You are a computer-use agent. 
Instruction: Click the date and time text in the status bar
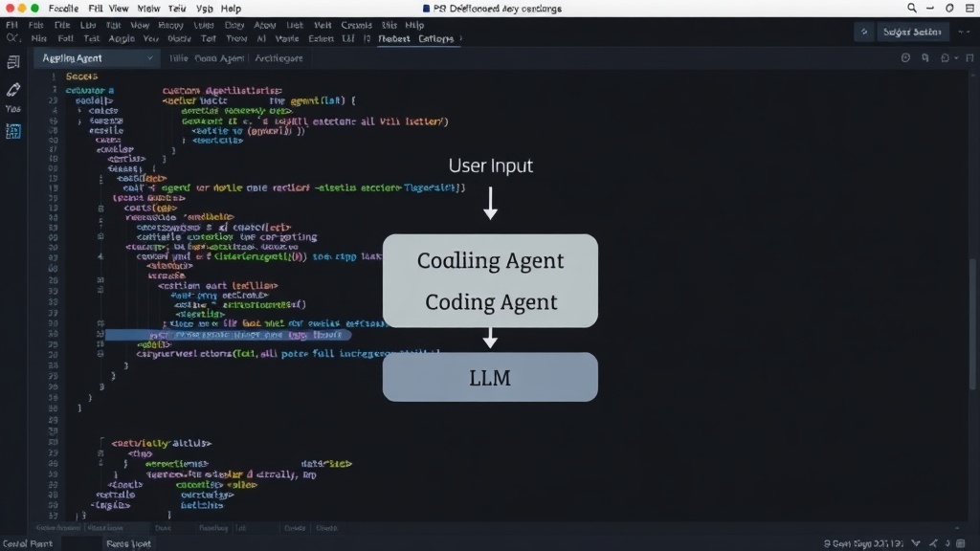click(864, 543)
